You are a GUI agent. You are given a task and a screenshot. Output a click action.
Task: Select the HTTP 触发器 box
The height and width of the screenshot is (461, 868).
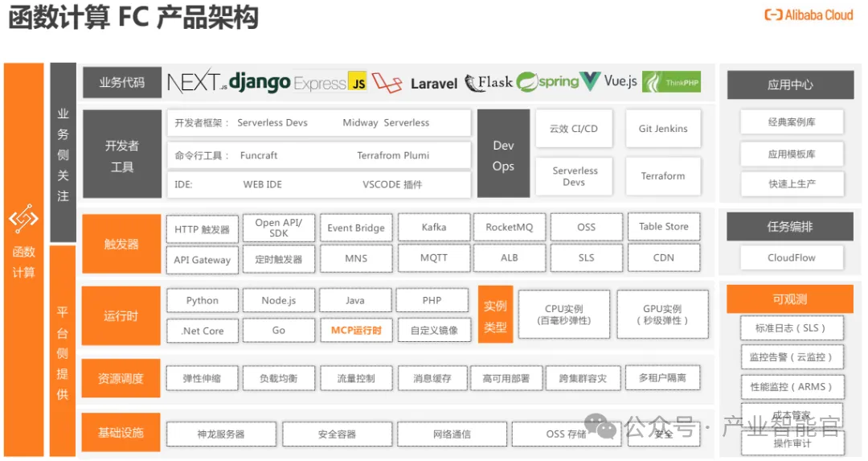[x=202, y=229]
